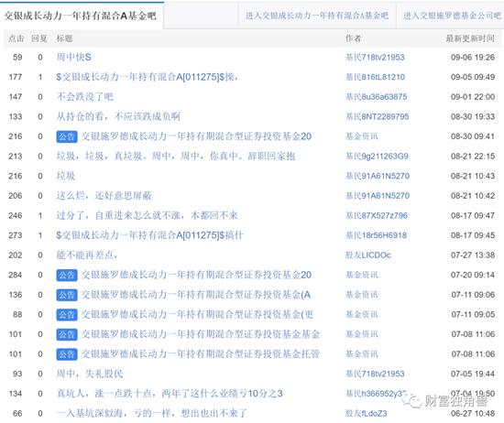
Task: Open author 基金资讯 on the 07-20 09:14 row
Action: (362, 275)
